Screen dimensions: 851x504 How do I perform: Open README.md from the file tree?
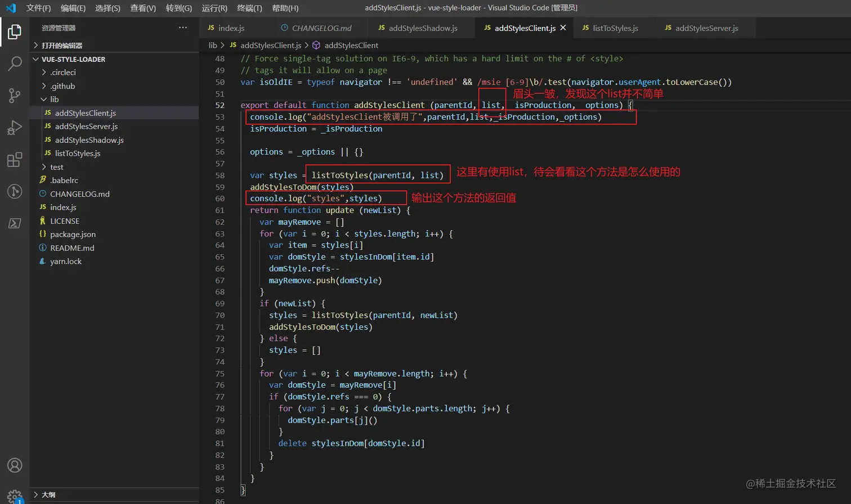[x=114, y=248]
